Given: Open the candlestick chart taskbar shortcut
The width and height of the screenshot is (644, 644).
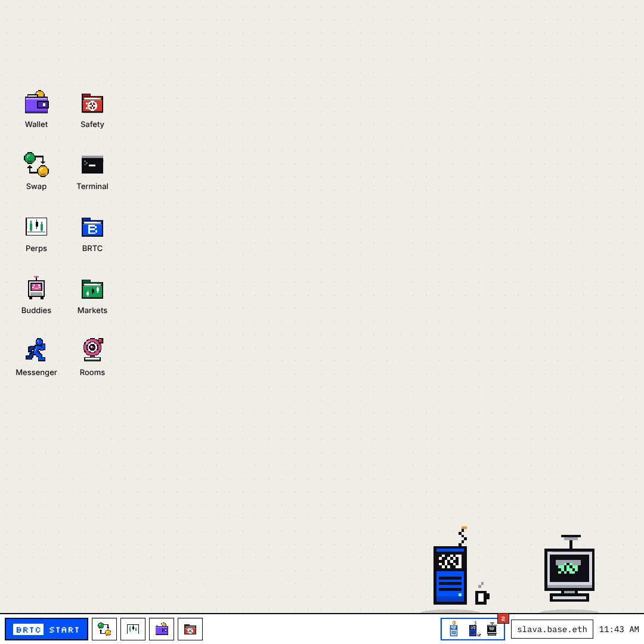Looking at the screenshot, I should coord(132,629).
